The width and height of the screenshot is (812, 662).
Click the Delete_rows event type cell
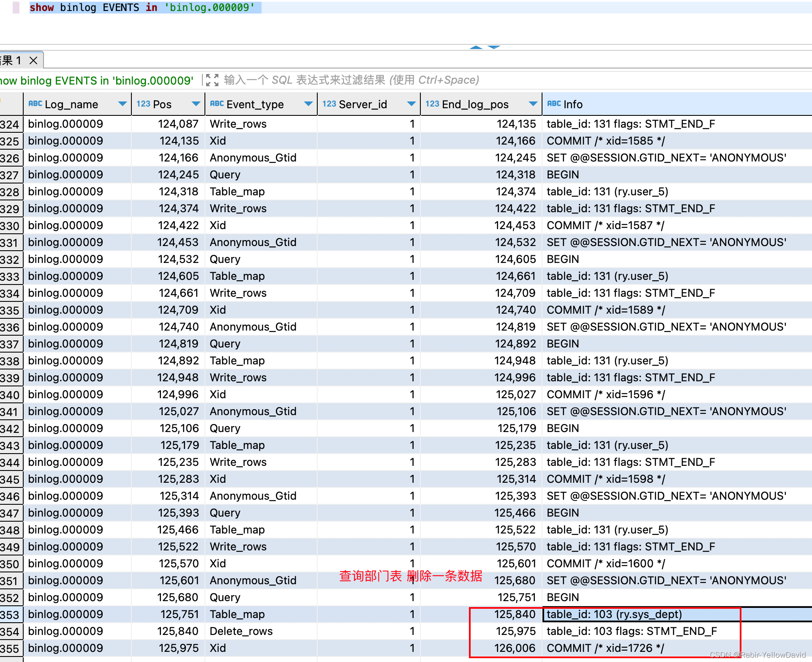[x=261, y=631]
